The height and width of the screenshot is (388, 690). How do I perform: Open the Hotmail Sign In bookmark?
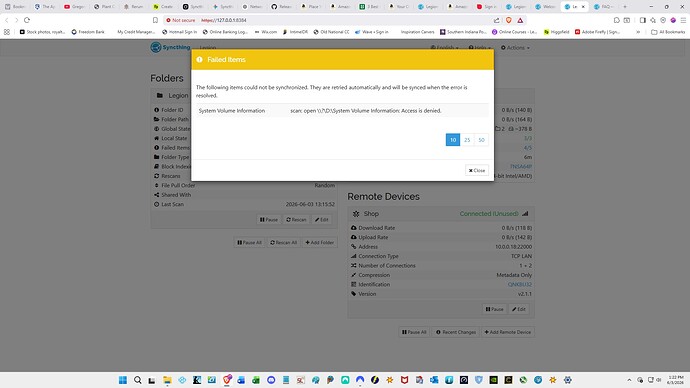180,32
